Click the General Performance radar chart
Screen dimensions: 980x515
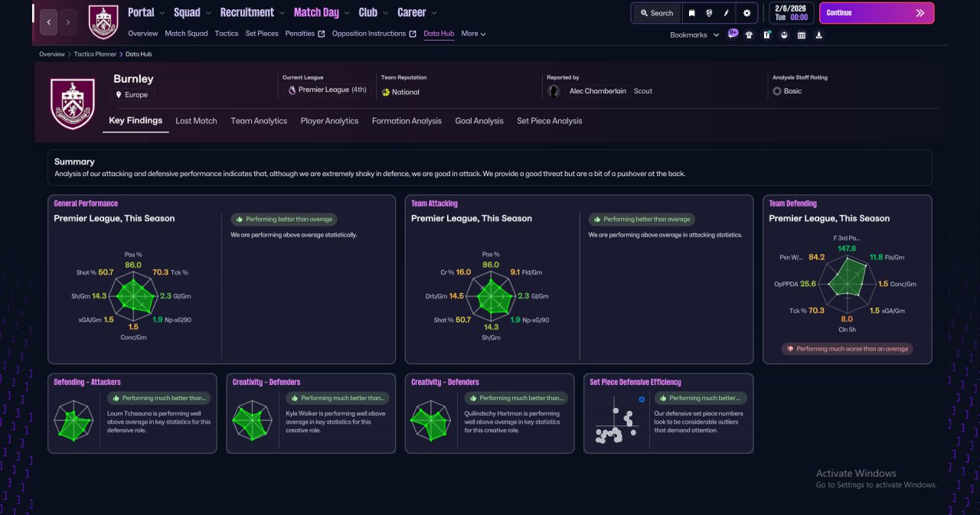(135, 296)
